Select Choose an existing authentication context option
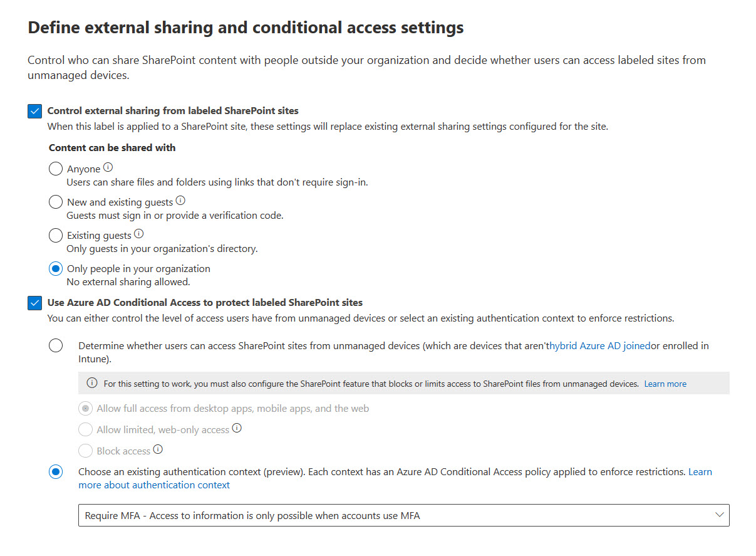 pyautogui.click(x=55, y=471)
